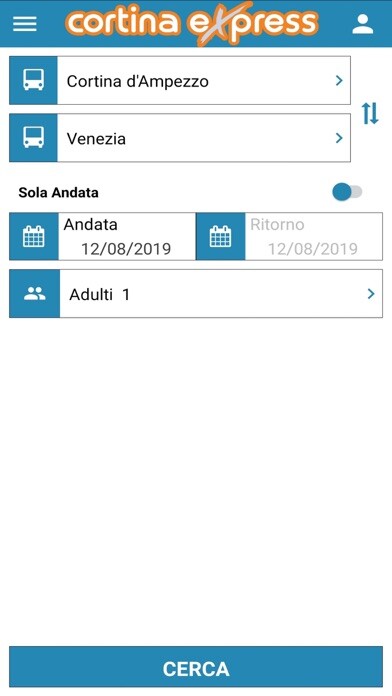Open the Andata calendar icon

point(34,236)
